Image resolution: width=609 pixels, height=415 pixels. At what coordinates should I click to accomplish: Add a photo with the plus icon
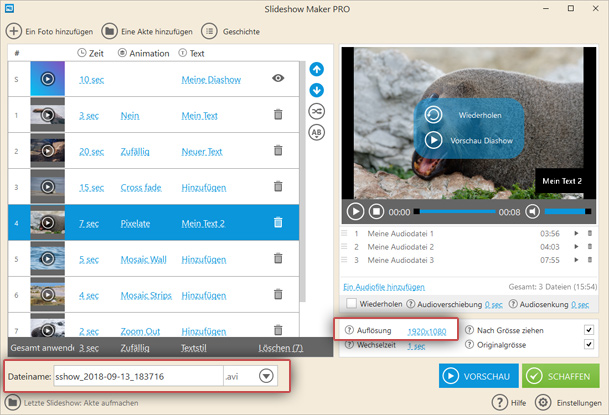[x=14, y=31]
